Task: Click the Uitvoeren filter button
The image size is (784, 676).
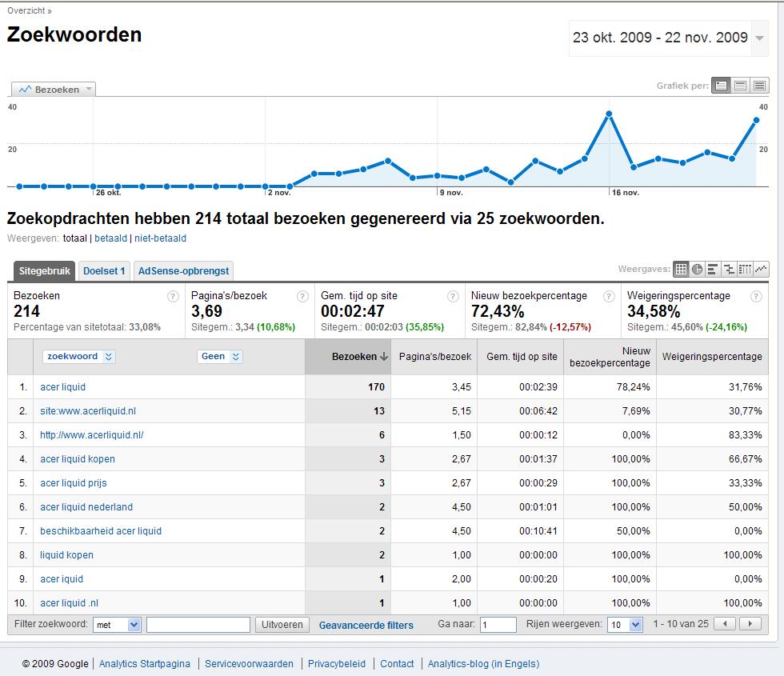Action: (x=282, y=625)
